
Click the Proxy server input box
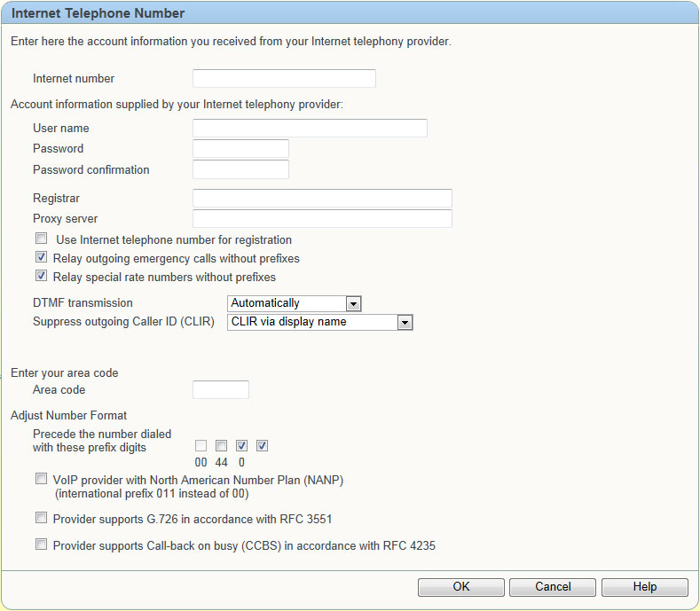(x=322, y=219)
